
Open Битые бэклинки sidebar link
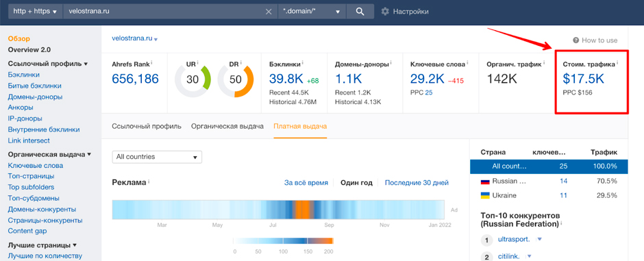[x=34, y=86]
